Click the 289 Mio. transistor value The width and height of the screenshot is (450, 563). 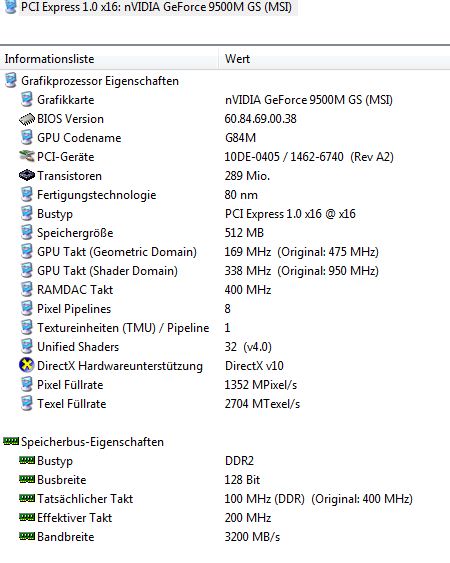[x=247, y=176]
